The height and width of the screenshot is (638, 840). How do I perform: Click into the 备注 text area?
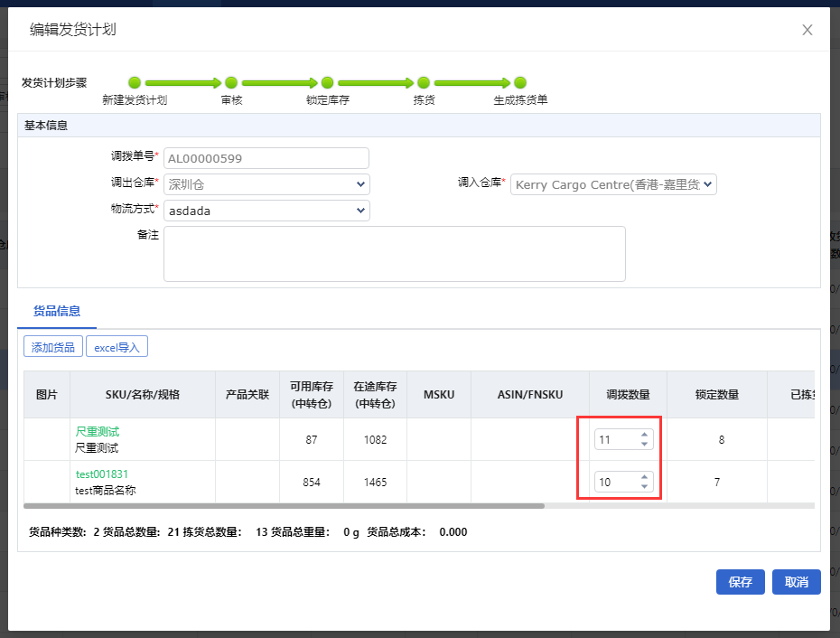pyautogui.click(x=394, y=254)
